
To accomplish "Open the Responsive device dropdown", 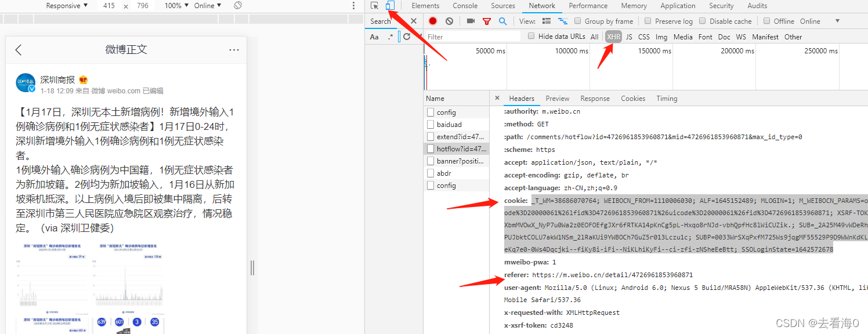I will point(67,6).
